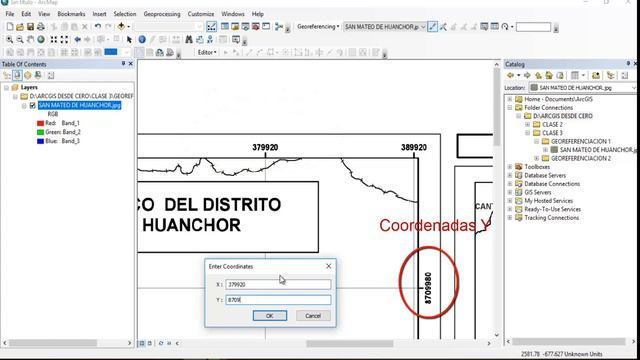640x360 pixels.
Task: List layers by selection
Action: [x=38, y=76]
